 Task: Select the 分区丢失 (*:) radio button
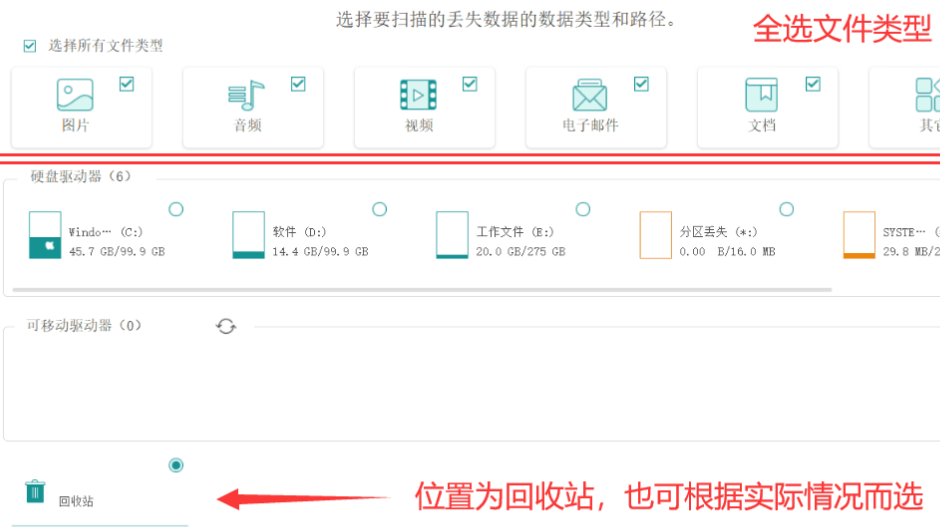tap(787, 209)
